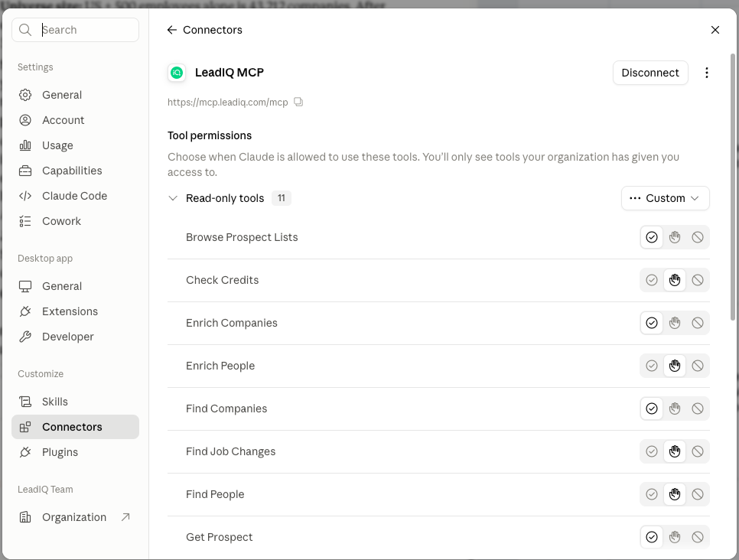Block the Get Prospect tool
The height and width of the screenshot is (560, 739).
tap(698, 537)
